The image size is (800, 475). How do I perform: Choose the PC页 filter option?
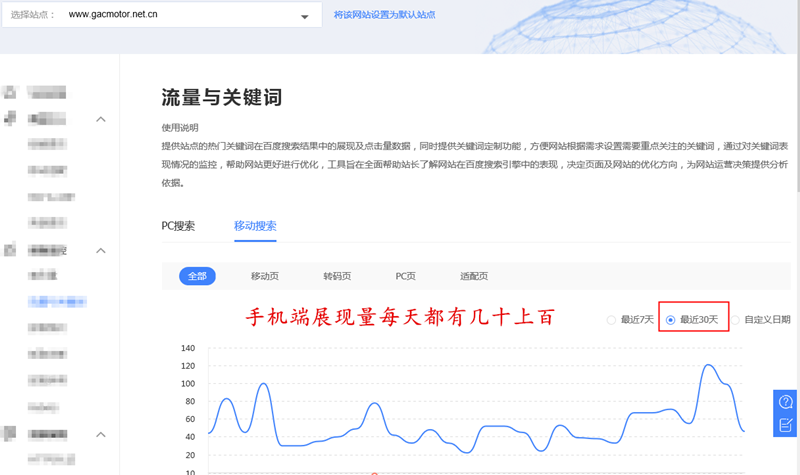coord(405,276)
